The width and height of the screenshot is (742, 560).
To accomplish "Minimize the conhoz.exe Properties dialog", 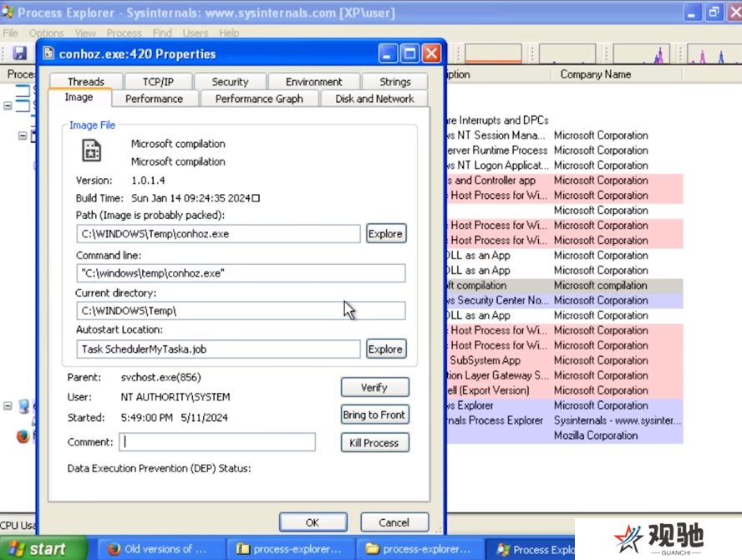I will tap(388, 53).
